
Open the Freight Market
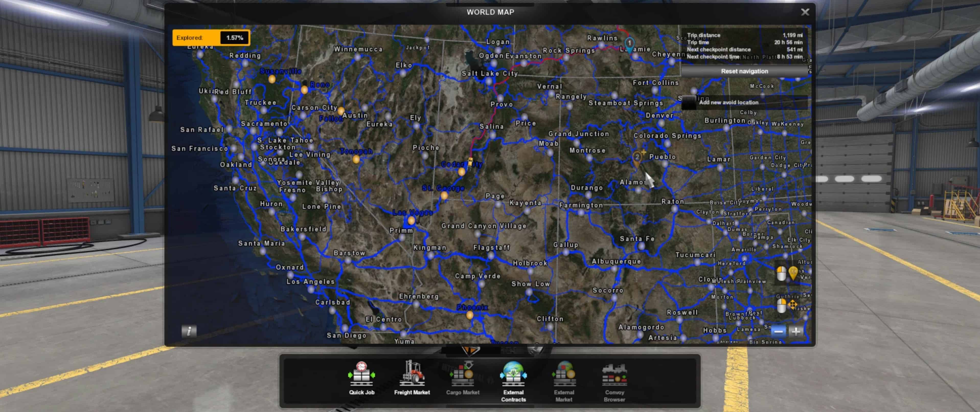pos(412,378)
